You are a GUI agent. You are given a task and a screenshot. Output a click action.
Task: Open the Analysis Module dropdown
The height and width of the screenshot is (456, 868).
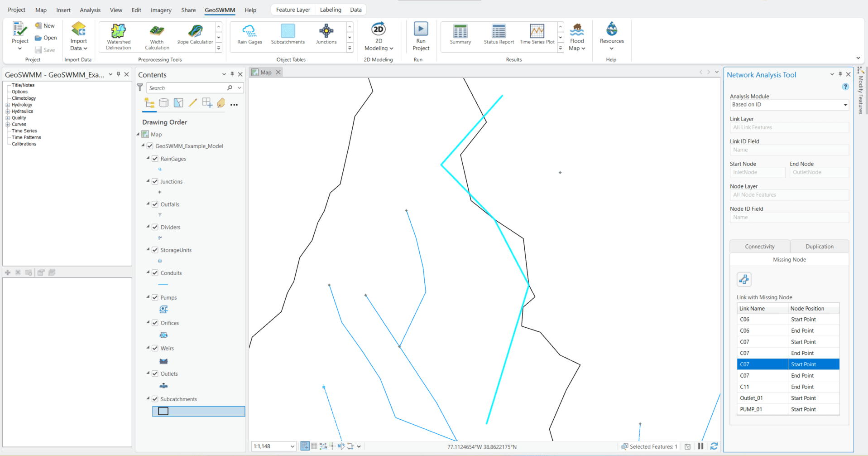coord(845,105)
